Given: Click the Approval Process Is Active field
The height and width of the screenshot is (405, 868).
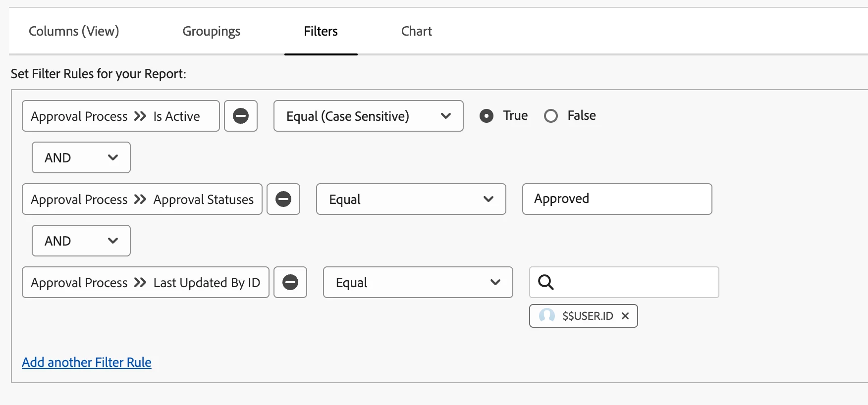Looking at the screenshot, I should point(120,116).
